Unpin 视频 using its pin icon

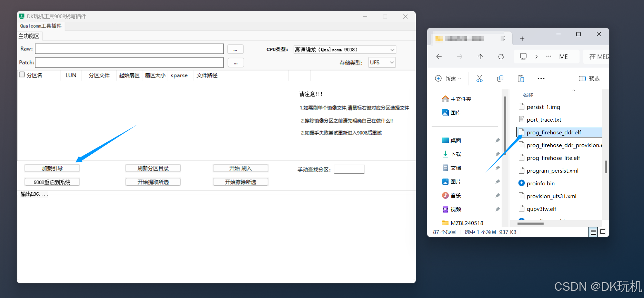pos(497,209)
